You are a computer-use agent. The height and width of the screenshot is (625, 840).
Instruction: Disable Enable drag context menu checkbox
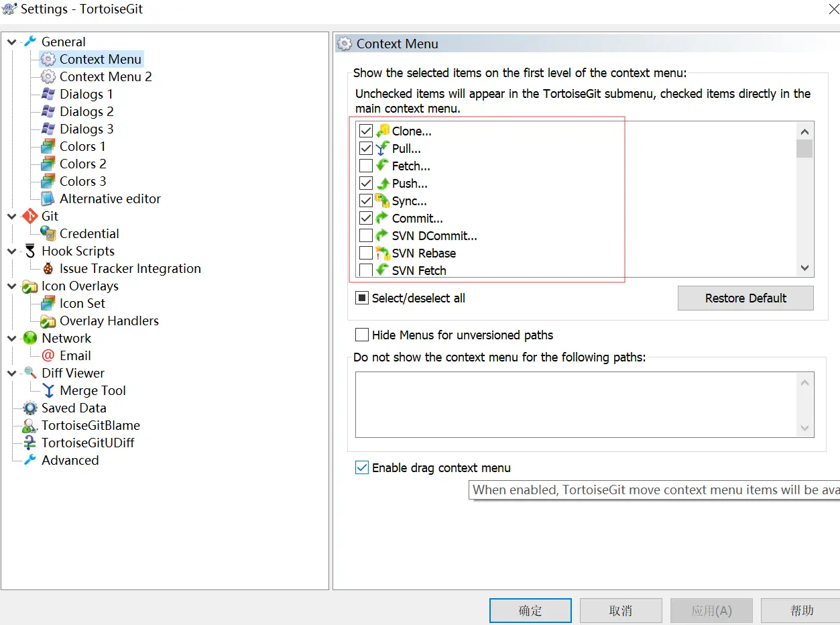click(x=362, y=467)
